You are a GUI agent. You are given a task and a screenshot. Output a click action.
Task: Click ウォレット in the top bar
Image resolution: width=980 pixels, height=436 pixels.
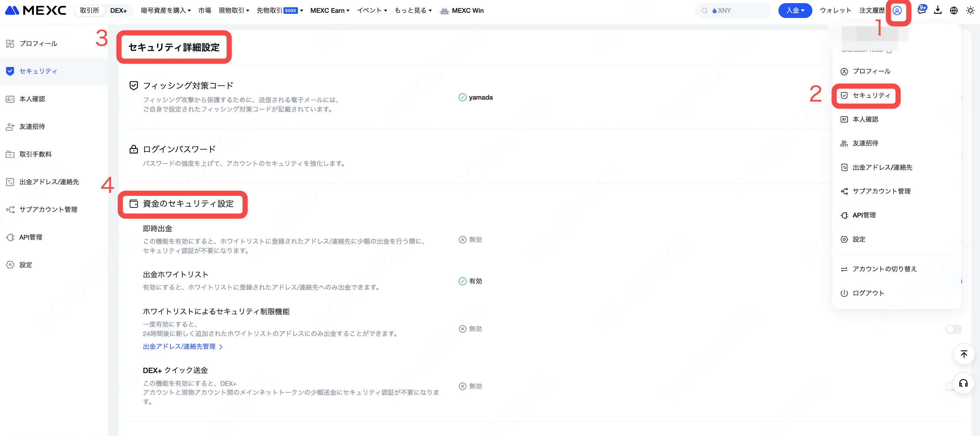835,11
